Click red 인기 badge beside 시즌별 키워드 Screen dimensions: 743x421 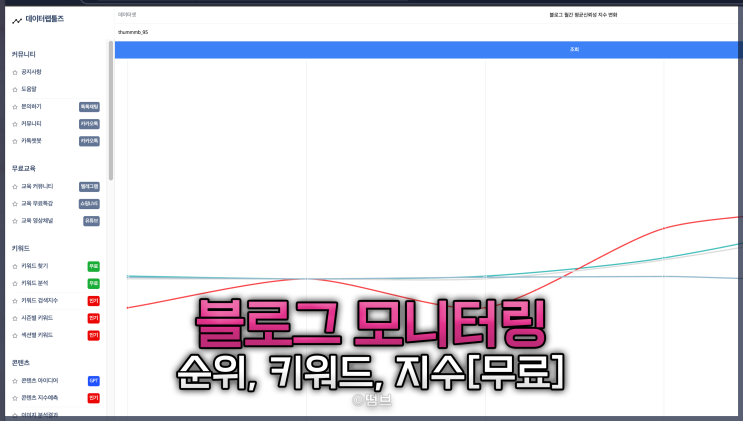tap(94, 318)
